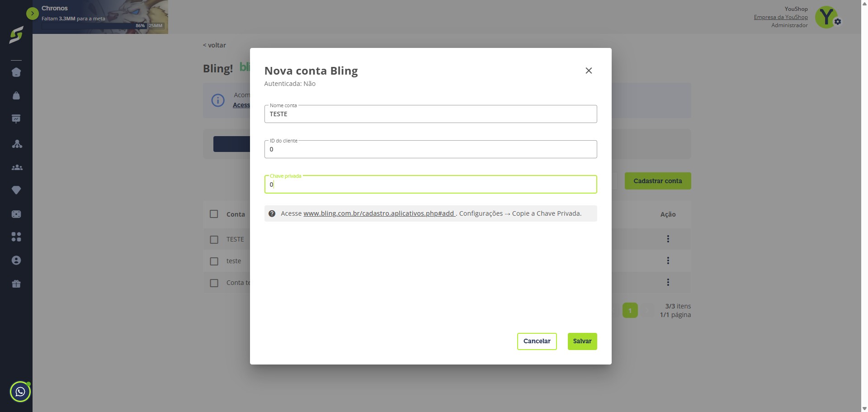Go back with the voltar link
The height and width of the screenshot is (412, 868).
tap(214, 45)
